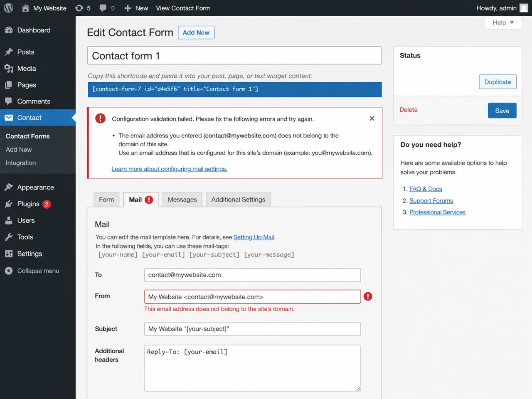The width and height of the screenshot is (532, 399).
Task: Open the Support Forums link
Action: click(431, 200)
